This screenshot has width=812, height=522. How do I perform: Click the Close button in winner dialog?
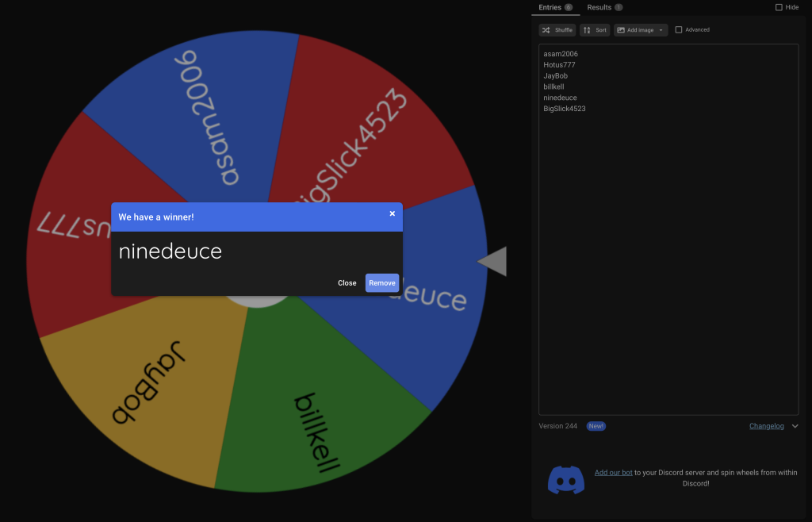[347, 282]
